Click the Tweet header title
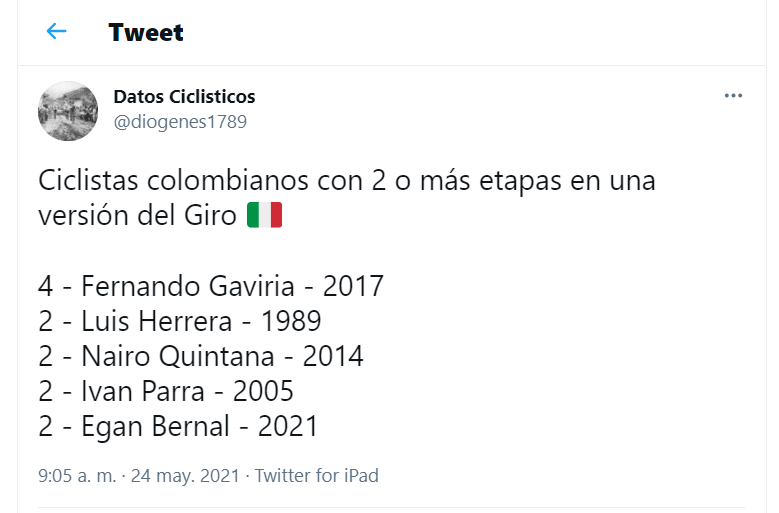The width and height of the screenshot is (779, 513). (146, 32)
